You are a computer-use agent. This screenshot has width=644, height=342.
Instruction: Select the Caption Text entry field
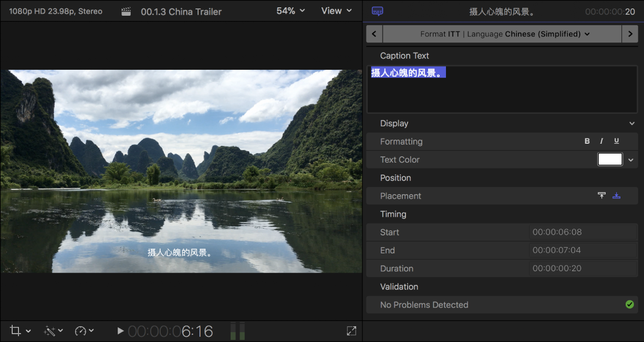coord(502,89)
